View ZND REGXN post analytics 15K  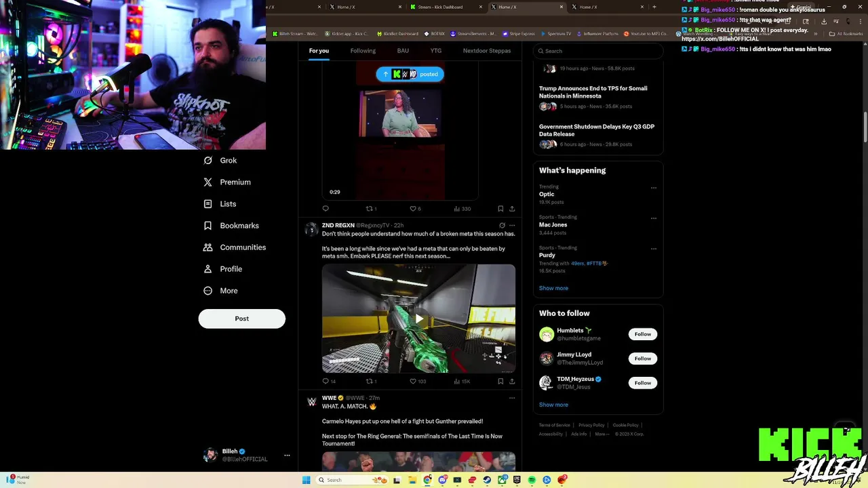point(462,382)
